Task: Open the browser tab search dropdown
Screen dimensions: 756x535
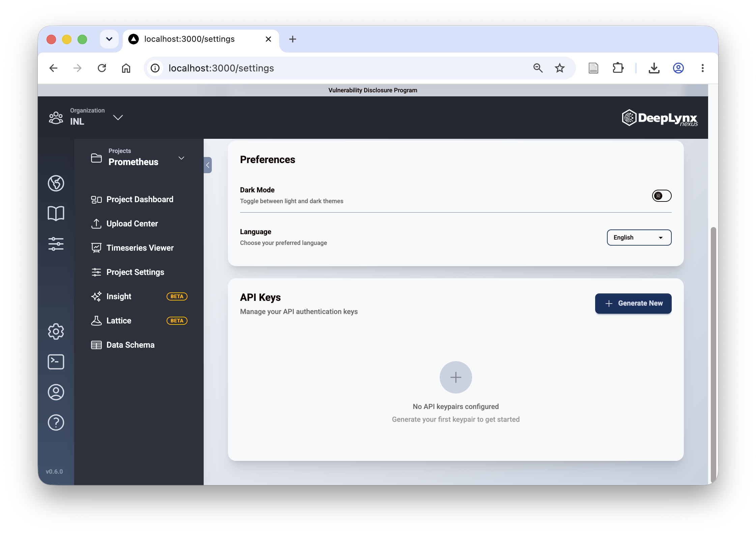Action: coord(109,39)
